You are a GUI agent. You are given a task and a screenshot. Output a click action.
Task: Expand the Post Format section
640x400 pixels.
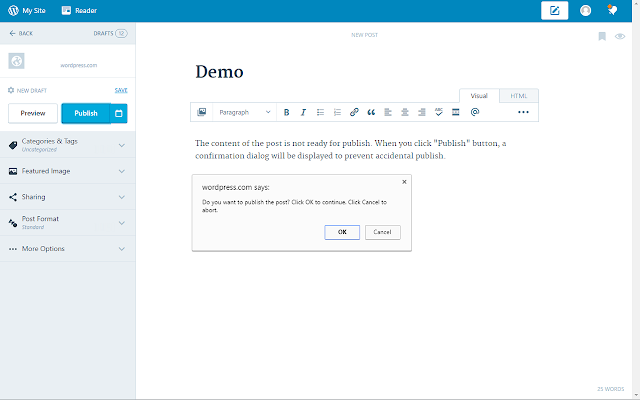click(x=68, y=223)
